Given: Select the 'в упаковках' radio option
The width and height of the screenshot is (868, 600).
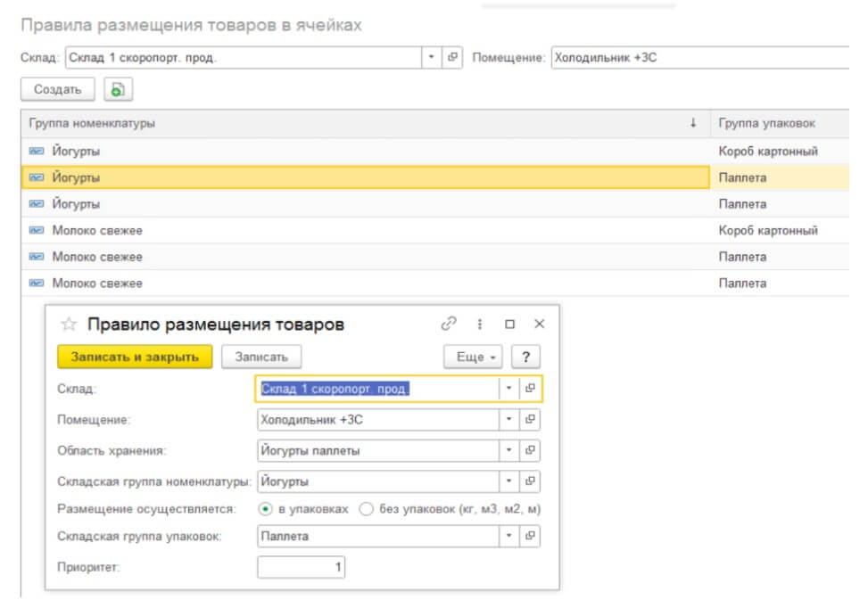Looking at the screenshot, I should (x=265, y=509).
